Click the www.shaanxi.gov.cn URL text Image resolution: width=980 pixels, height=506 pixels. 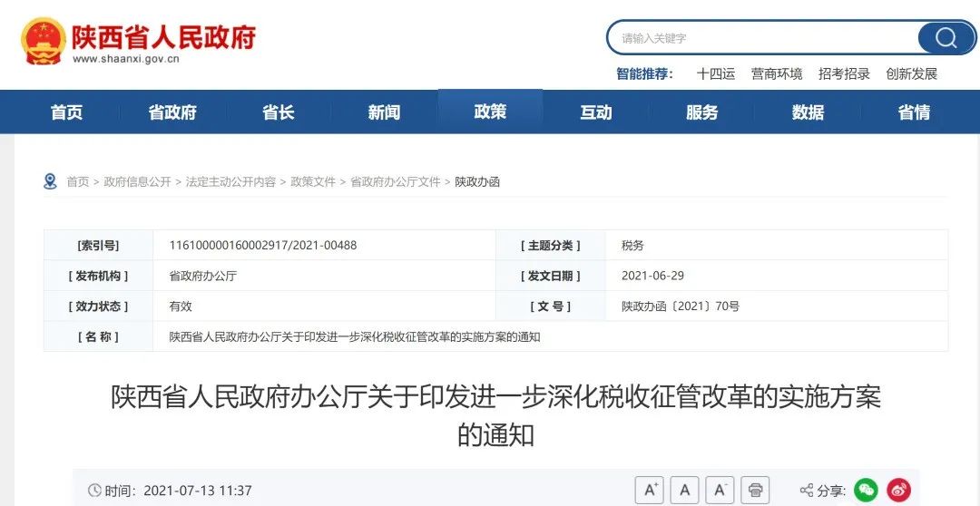(125, 59)
